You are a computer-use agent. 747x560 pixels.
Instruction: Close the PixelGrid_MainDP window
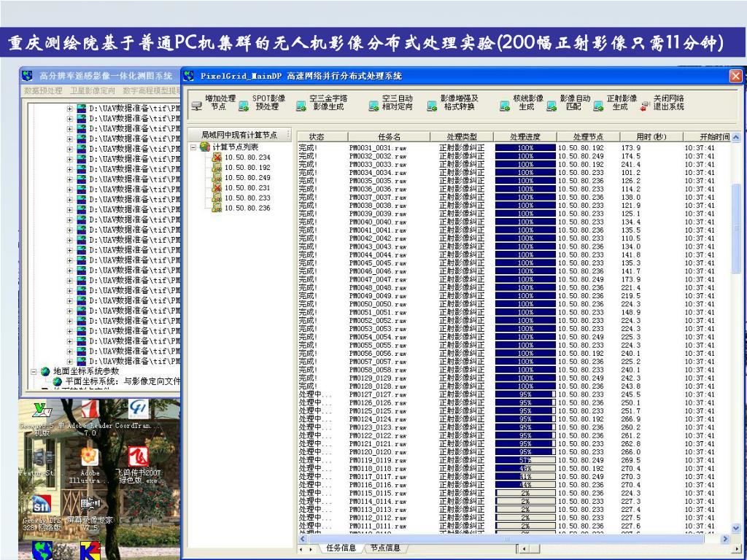tap(735, 76)
